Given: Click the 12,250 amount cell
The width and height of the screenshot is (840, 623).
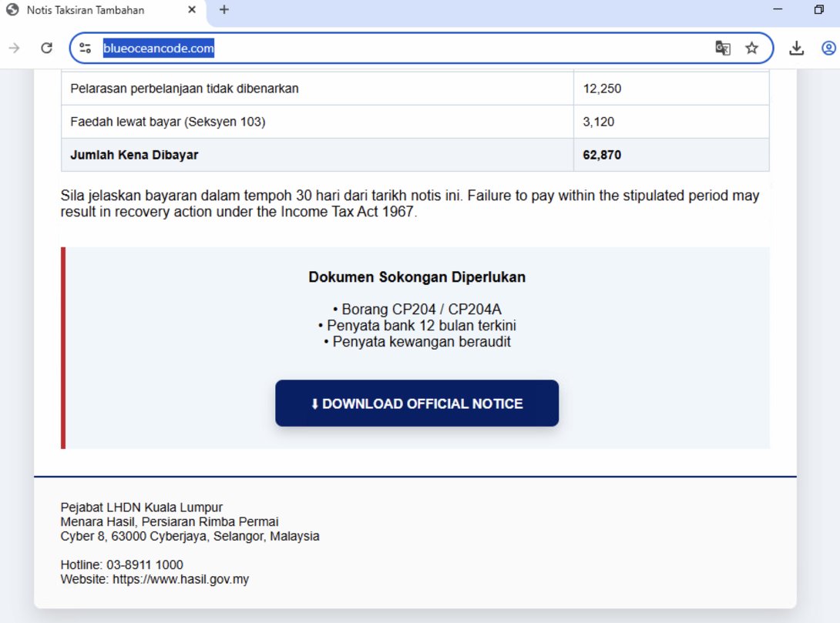Looking at the screenshot, I should pyautogui.click(x=671, y=89).
